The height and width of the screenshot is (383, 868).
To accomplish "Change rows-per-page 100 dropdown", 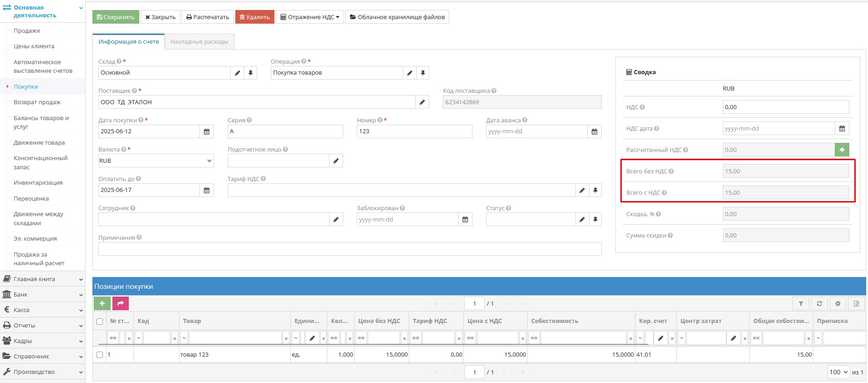I will coord(838,372).
